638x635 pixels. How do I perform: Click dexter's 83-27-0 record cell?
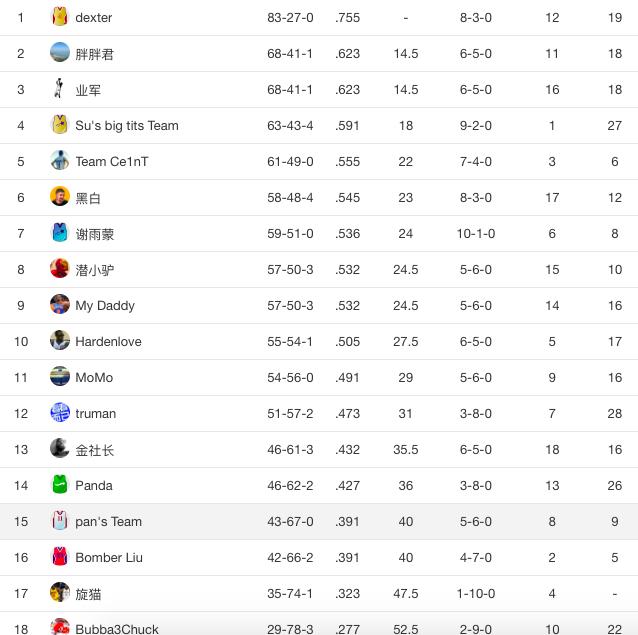[x=290, y=17]
